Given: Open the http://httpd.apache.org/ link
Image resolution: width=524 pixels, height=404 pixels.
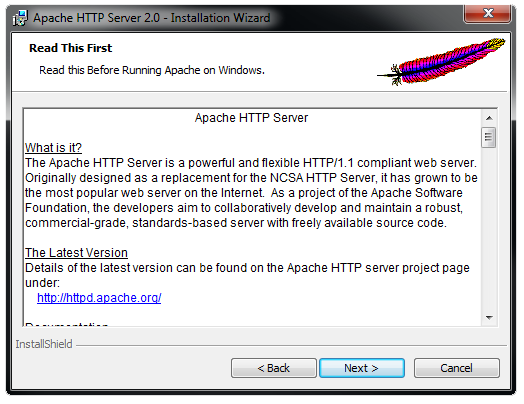Looking at the screenshot, I should pyautogui.click(x=99, y=298).
